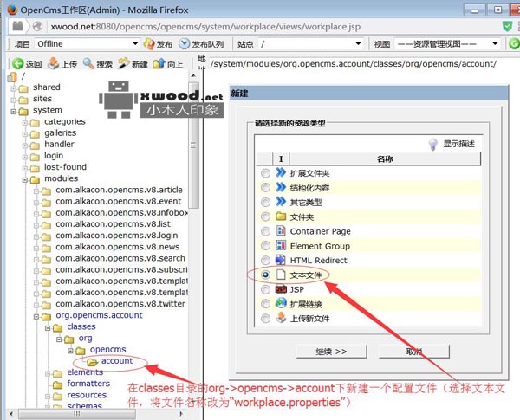Open the 站点 site dropdown

coord(310,44)
